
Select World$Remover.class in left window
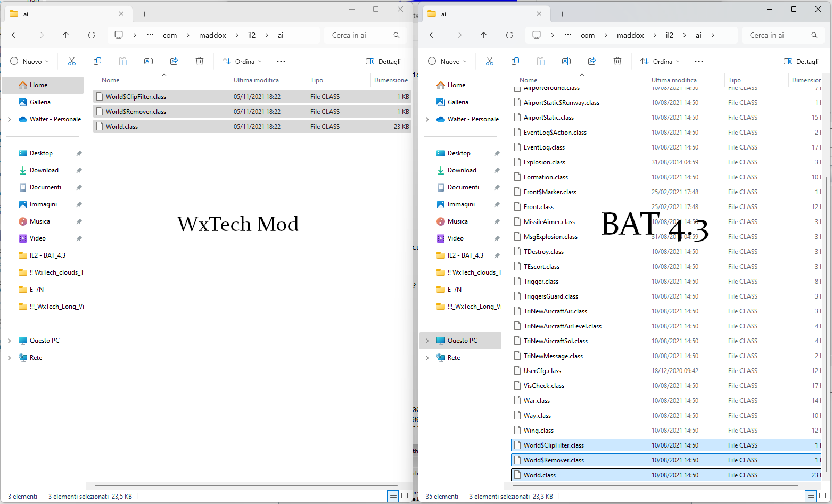pos(252,112)
